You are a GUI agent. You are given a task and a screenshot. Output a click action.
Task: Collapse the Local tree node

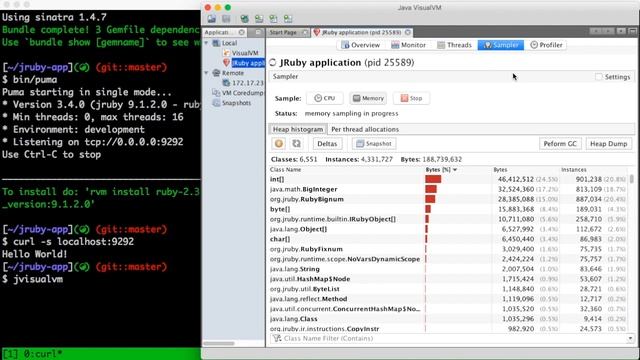coord(207,43)
